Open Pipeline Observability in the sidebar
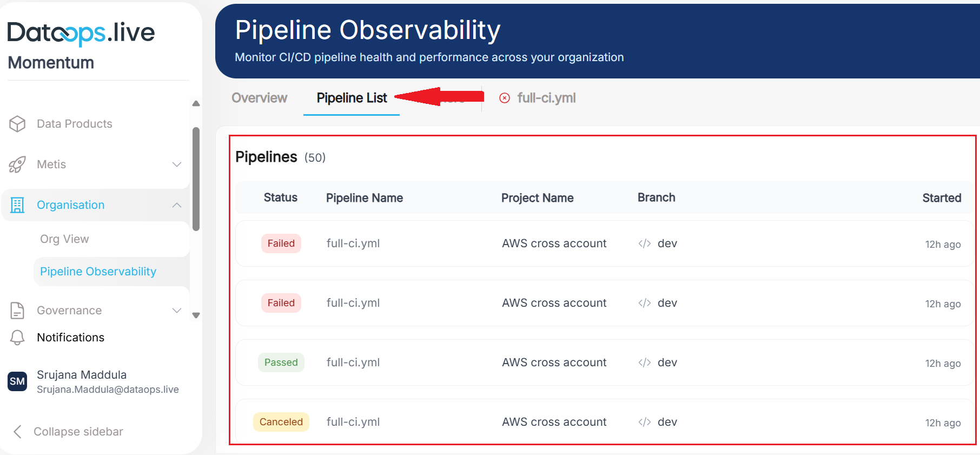 (98, 272)
